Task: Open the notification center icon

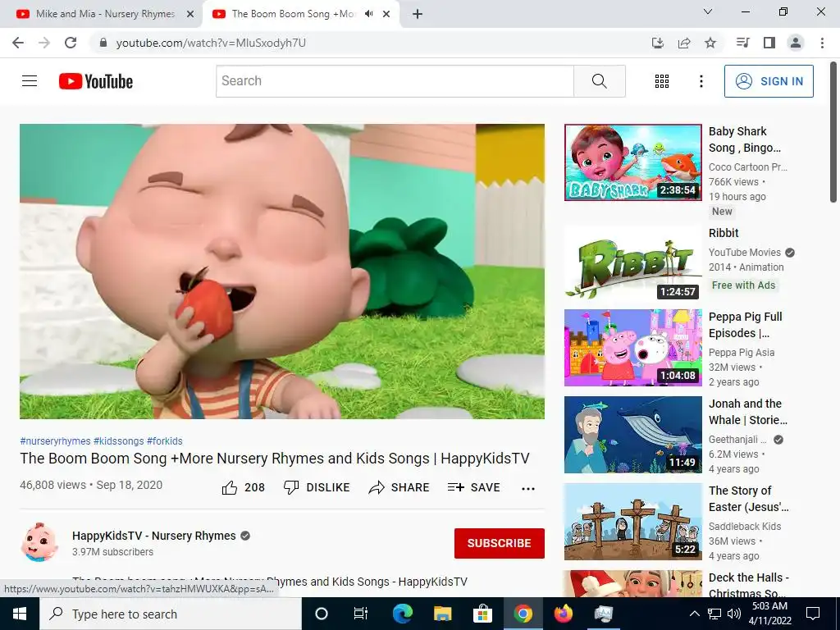Action: pyautogui.click(x=813, y=614)
